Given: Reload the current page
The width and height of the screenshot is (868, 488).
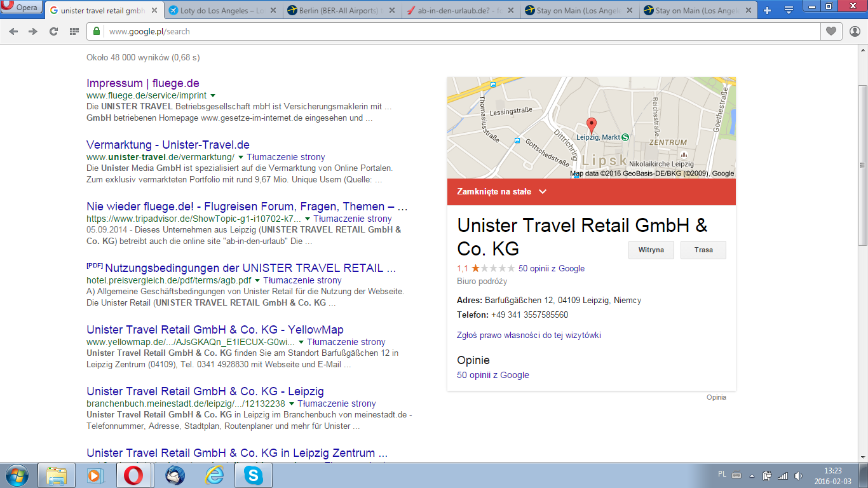Looking at the screenshot, I should click(54, 31).
